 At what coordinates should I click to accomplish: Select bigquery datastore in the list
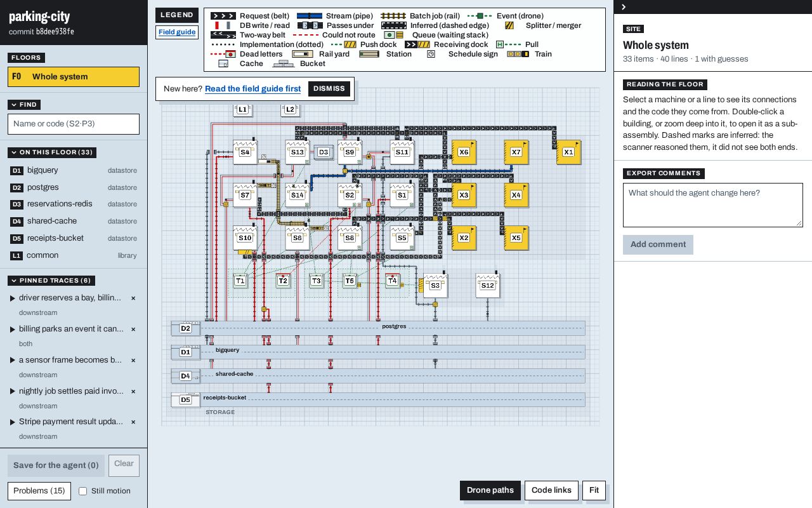[74, 170]
